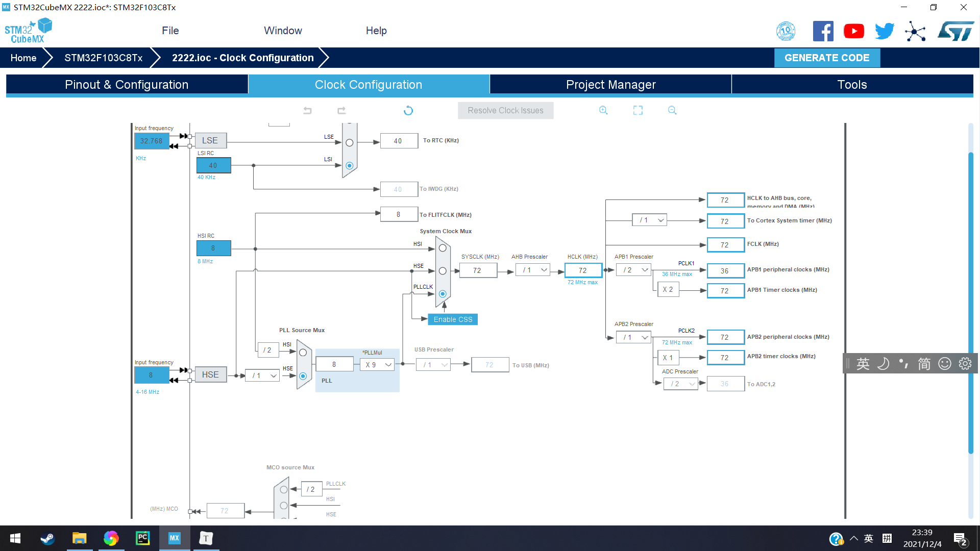Screen dimensions: 980x551
Task: Click the ST logo icon
Action: [x=955, y=31]
